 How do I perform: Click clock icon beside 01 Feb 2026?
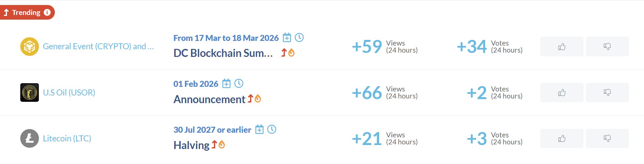point(239,83)
